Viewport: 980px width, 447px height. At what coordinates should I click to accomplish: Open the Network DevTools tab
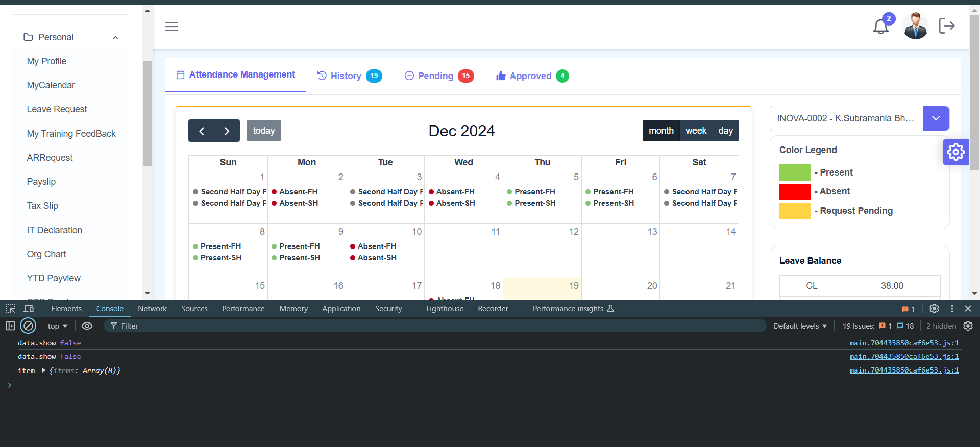click(152, 309)
